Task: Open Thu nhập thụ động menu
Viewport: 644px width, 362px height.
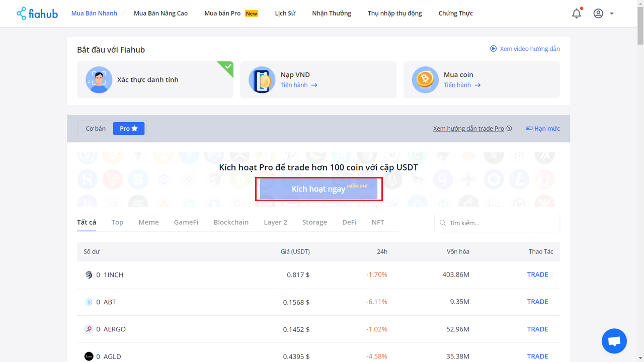Action: [x=395, y=13]
